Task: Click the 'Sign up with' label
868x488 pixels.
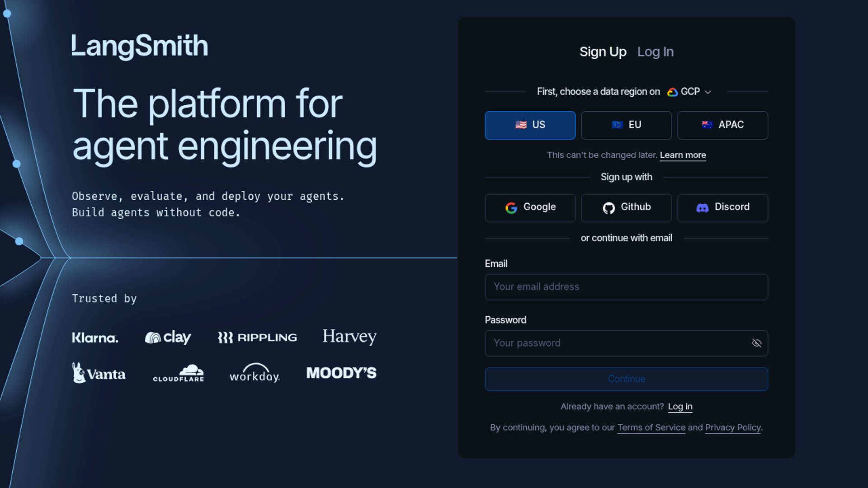Action: point(626,177)
